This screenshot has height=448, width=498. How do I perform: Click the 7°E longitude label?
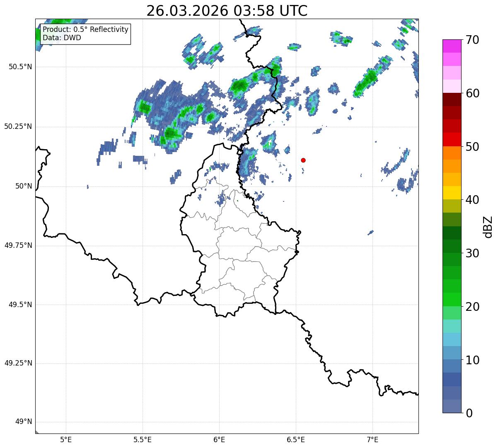[372, 439]
